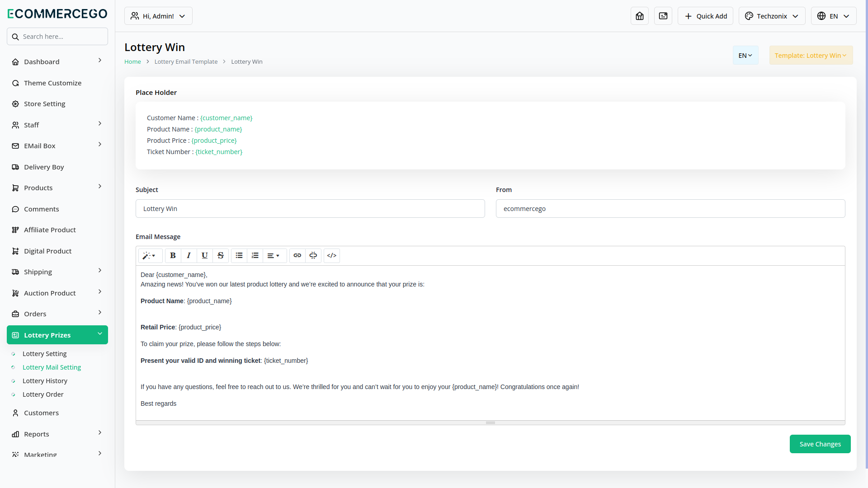Click the Quick Add button
Screen dimensions: 868x488
coord(705,16)
